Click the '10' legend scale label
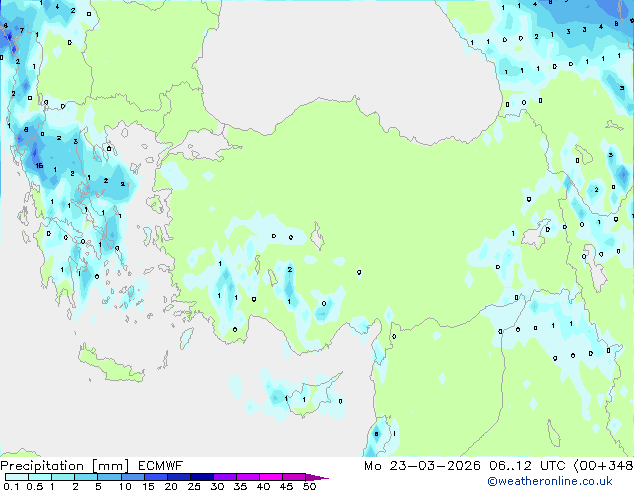 [125, 486]
